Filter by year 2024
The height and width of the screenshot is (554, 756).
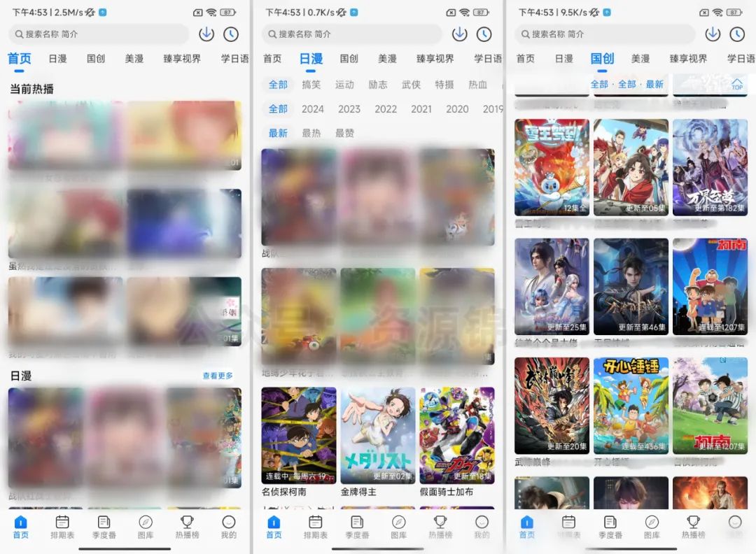[x=313, y=109]
